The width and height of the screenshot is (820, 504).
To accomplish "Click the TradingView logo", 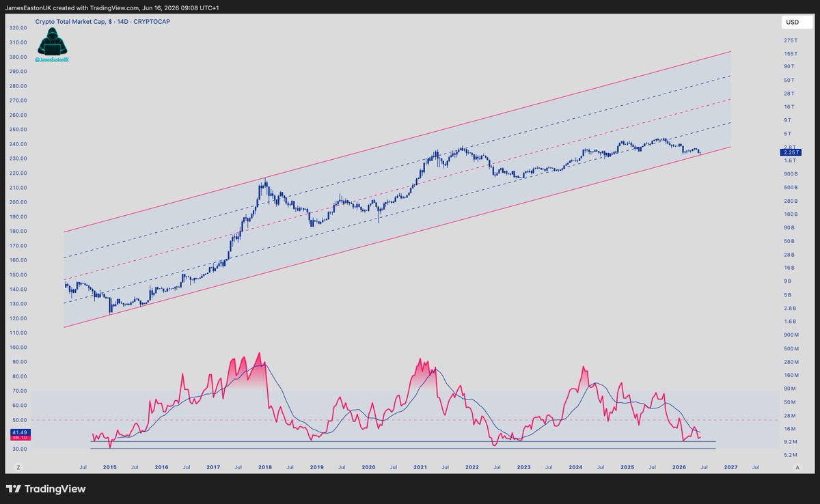I will pyautogui.click(x=46, y=489).
